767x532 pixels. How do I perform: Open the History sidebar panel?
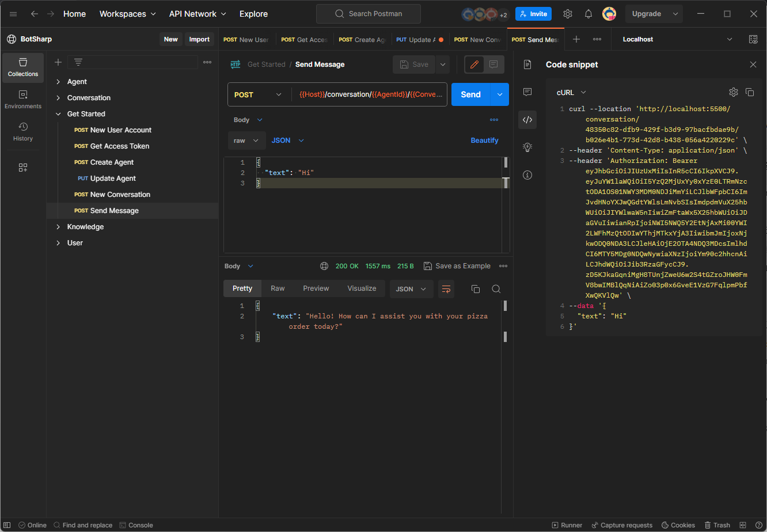point(23,132)
